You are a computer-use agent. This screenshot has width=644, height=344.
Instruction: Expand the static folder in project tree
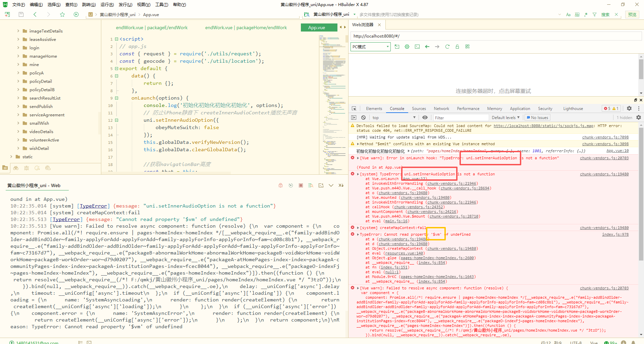[11, 157]
